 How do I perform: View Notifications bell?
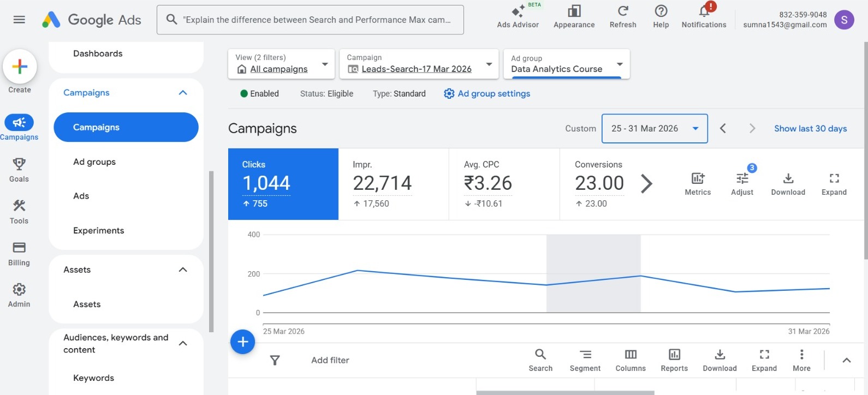(x=704, y=16)
